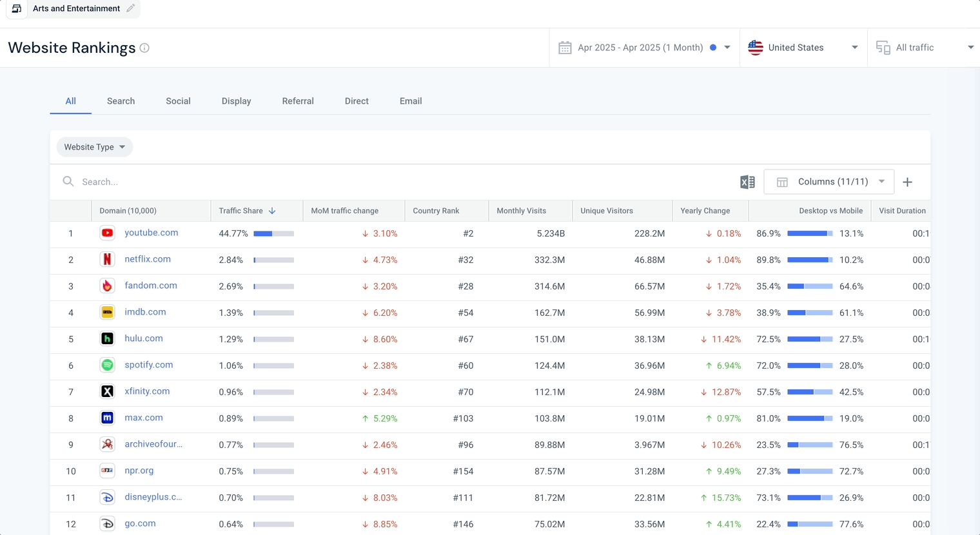The image size is (980, 535).
Task: Click the Xfinity favicon
Action: point(108,391)
